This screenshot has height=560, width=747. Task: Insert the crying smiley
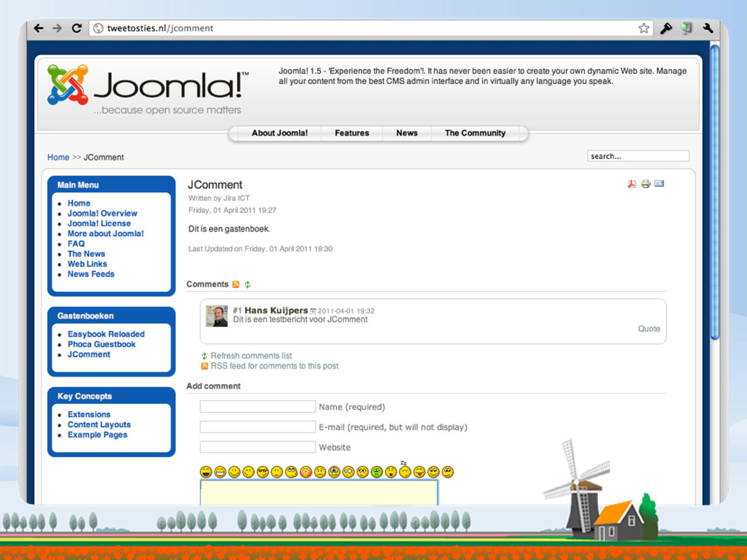[334, 472]
